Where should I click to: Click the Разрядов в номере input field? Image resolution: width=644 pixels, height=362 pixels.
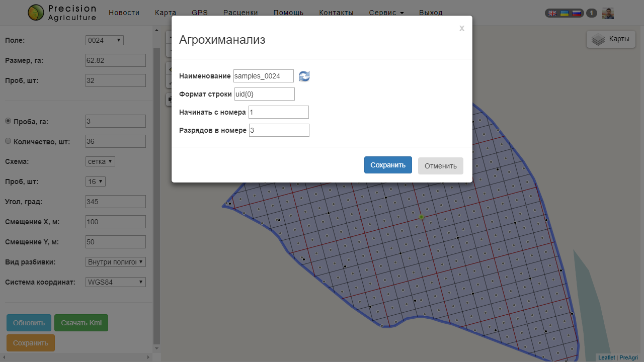(279, 130)
